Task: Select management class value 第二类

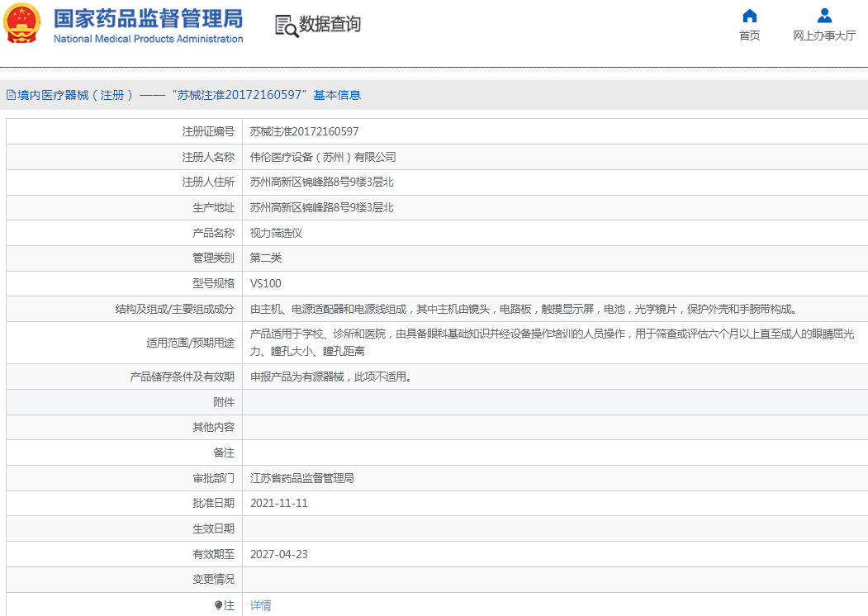Action: click(266, 258)
